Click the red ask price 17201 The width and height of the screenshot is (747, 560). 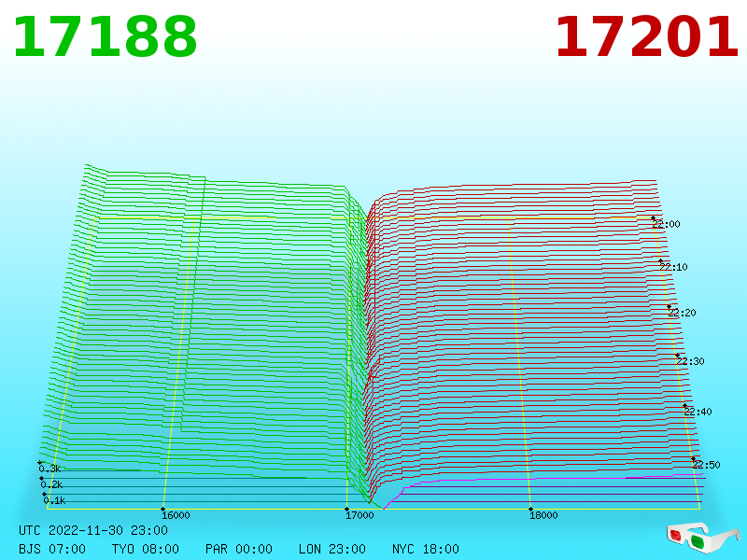pos(646,37)
